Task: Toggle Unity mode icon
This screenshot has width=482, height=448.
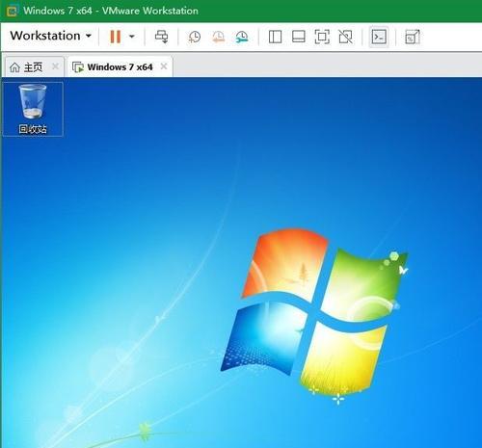Action: click(x=345, y=37)
